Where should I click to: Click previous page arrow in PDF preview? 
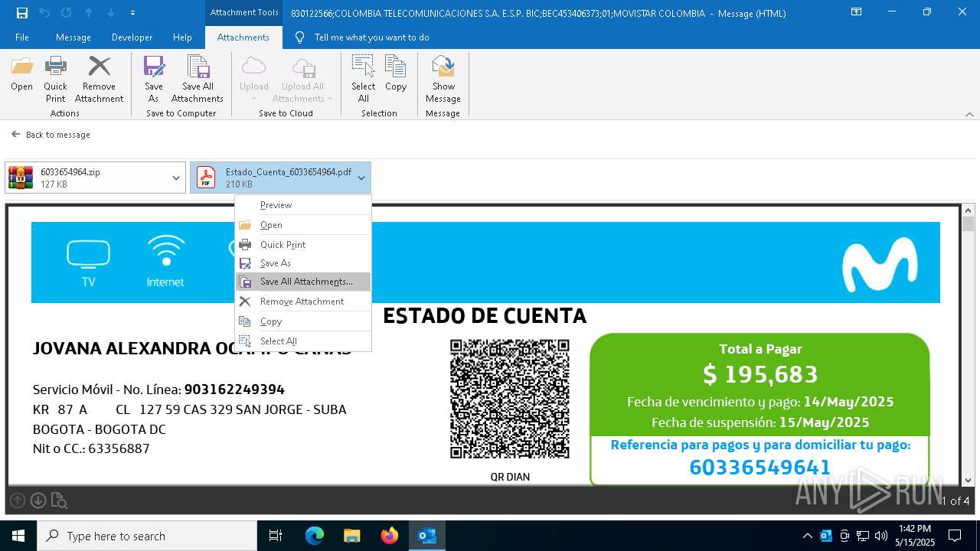click(18, 500)
